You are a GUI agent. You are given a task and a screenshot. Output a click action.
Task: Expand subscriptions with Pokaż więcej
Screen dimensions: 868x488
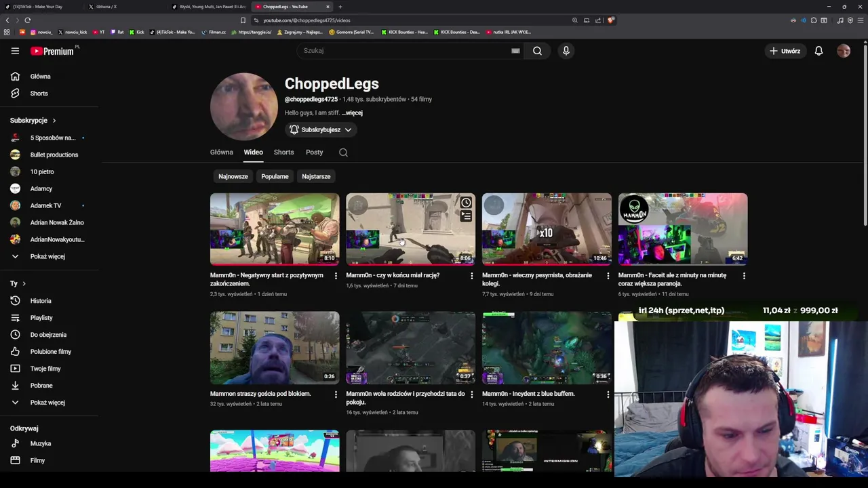click(x=49, y=256)
